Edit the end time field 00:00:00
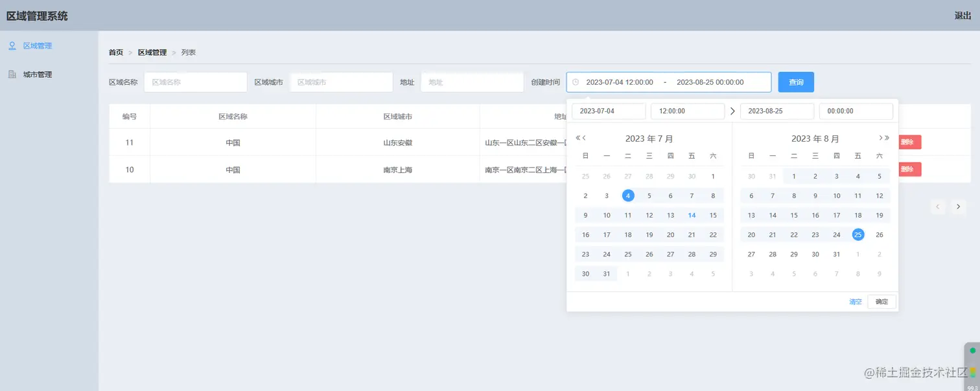Viewport: 980px width, 391px height. 856,111
